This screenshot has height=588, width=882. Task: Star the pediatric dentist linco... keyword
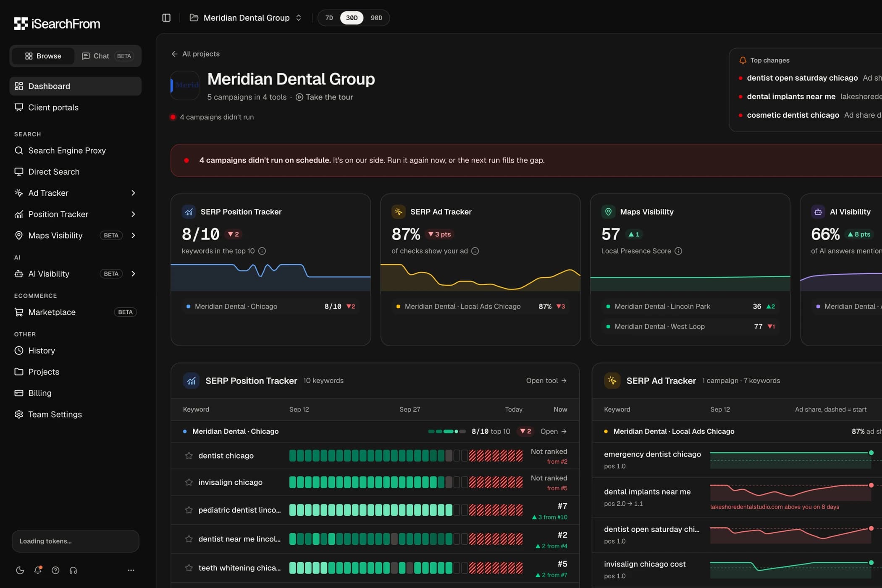point(189,510)
